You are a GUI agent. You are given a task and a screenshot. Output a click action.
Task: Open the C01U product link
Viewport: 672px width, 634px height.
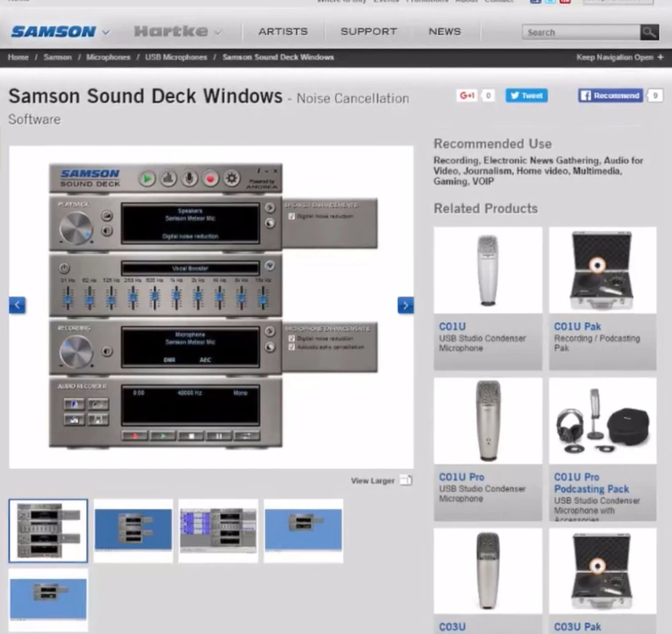click(452, 326)
